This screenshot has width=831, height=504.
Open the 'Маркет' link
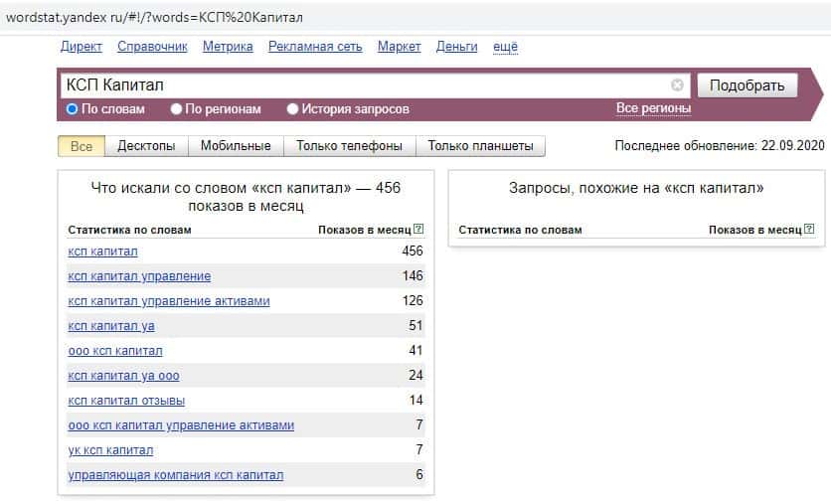(x=399, y=47)
